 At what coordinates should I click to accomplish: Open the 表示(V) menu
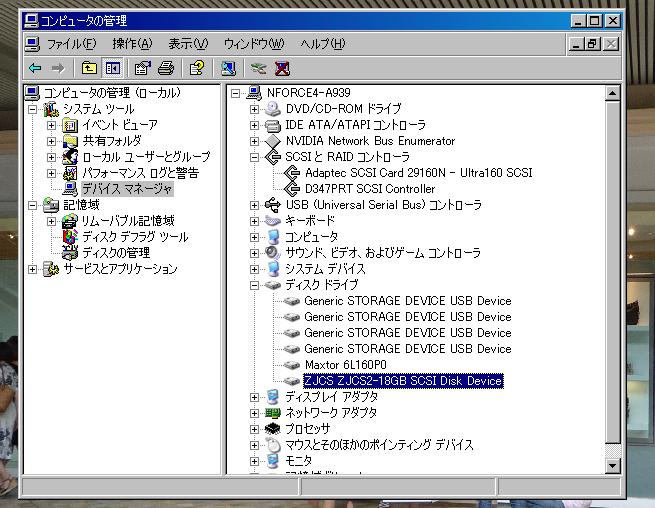click(x=188, y=43)
